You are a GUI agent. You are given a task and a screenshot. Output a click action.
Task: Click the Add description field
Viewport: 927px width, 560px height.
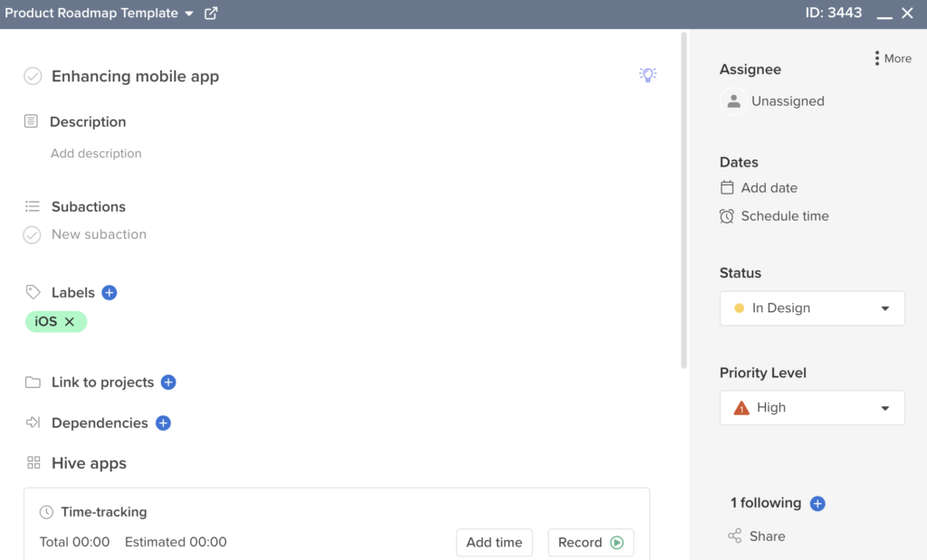click(96, 154)
